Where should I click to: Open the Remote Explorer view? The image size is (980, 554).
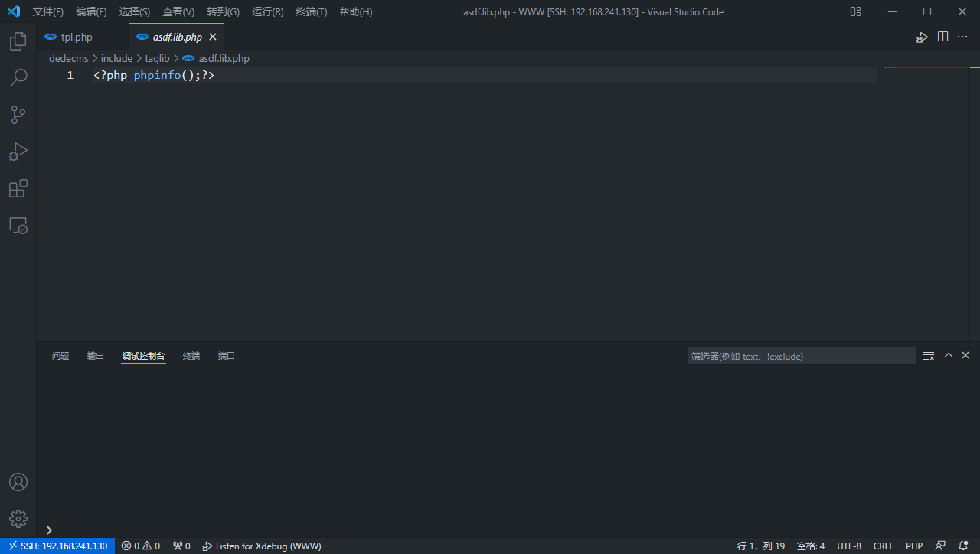pyautogui.click(x=18, y=225)
